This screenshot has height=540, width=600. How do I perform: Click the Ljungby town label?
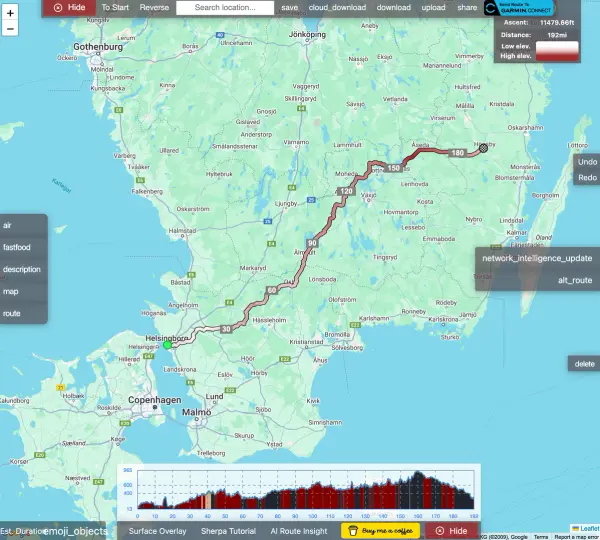(x=286, y=204)
